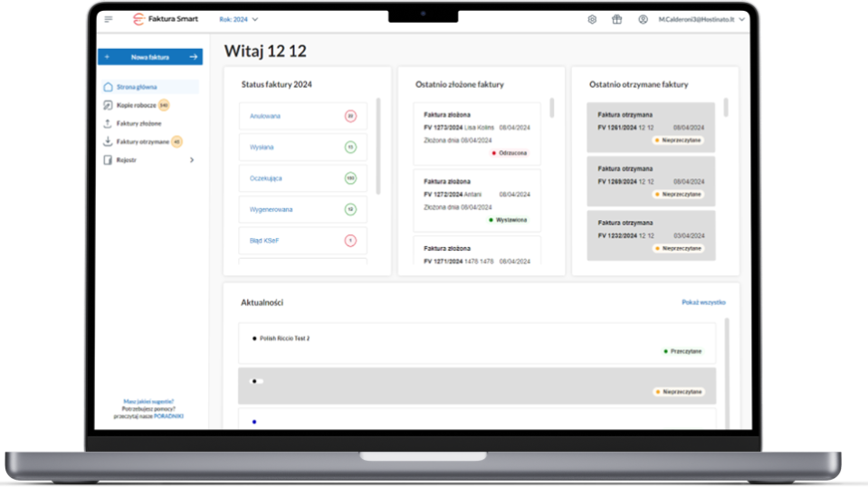Click the Nowa faktura button
The height and width of the screenshot is (487, 868).
150,57
